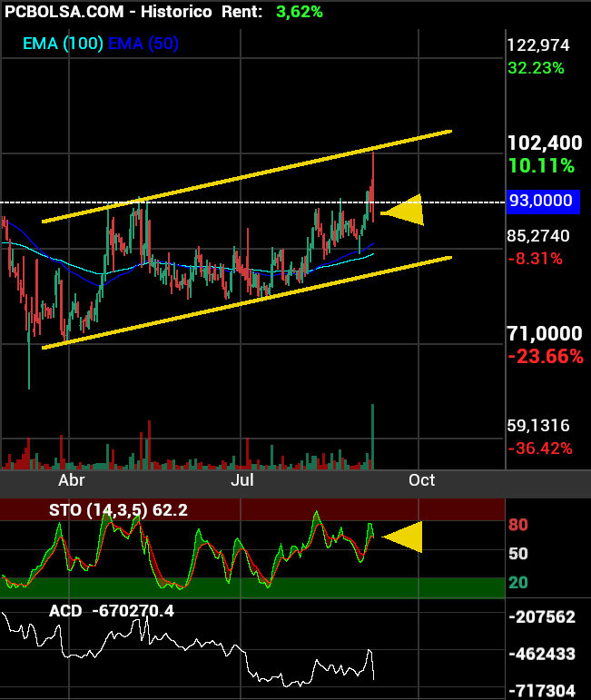Click the 59,1316 price level
Viewport: 591px width, 700px height.
pyautogui.click(x=538, y=426)
